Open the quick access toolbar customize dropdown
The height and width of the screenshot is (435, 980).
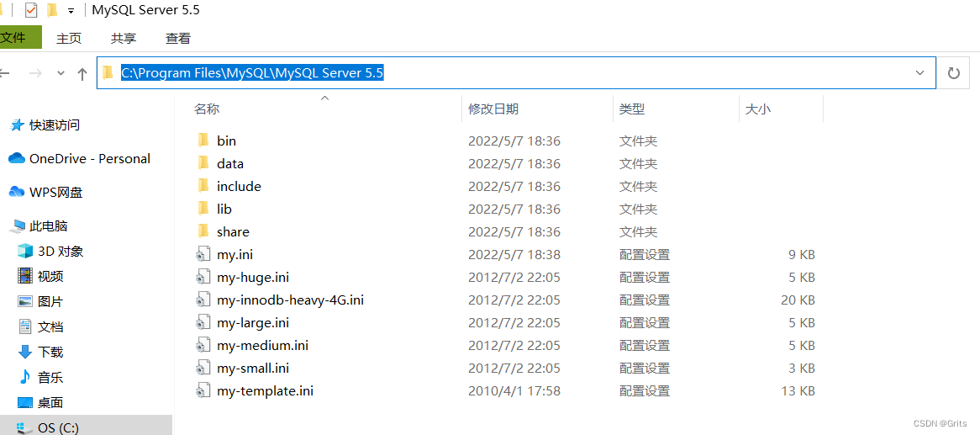pyautogui.click(x=71, y=11)
